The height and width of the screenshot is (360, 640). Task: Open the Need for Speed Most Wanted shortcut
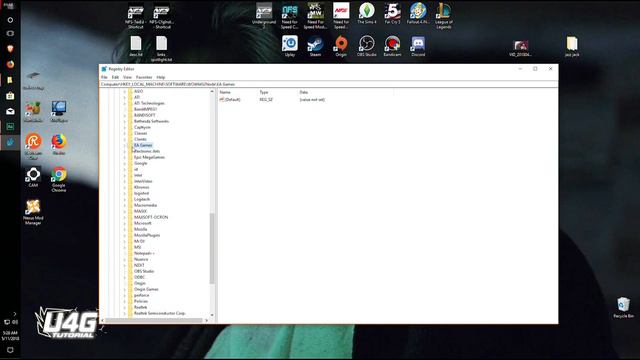pos(315,16)
